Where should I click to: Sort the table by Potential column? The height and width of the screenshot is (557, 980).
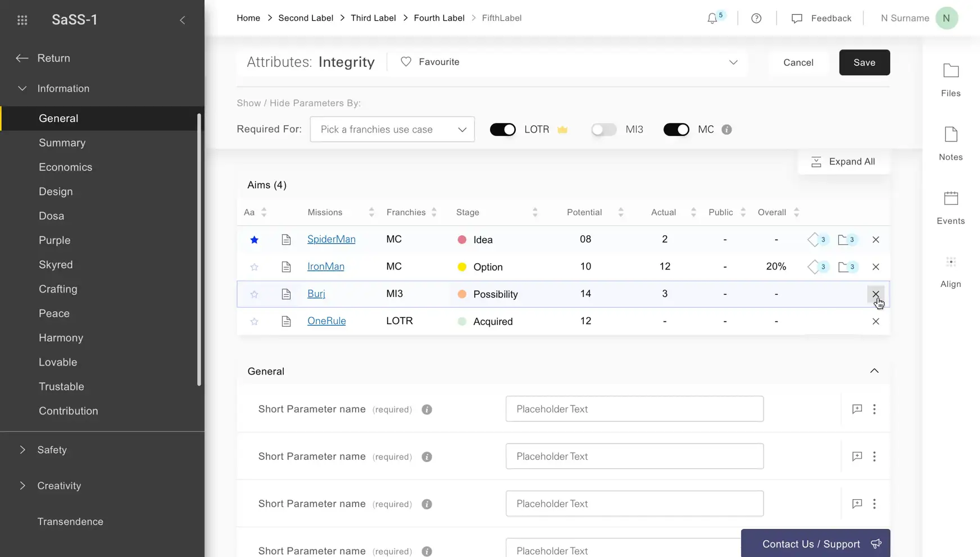click(x=620, y=212)
